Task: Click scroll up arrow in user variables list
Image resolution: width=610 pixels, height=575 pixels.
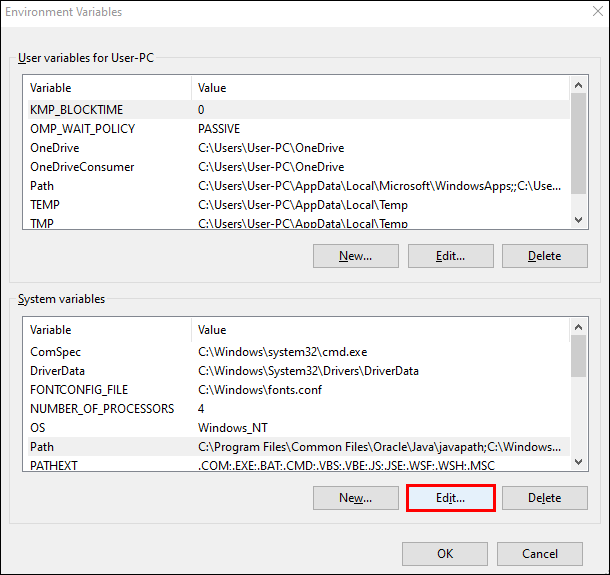Action: point(578,85)
